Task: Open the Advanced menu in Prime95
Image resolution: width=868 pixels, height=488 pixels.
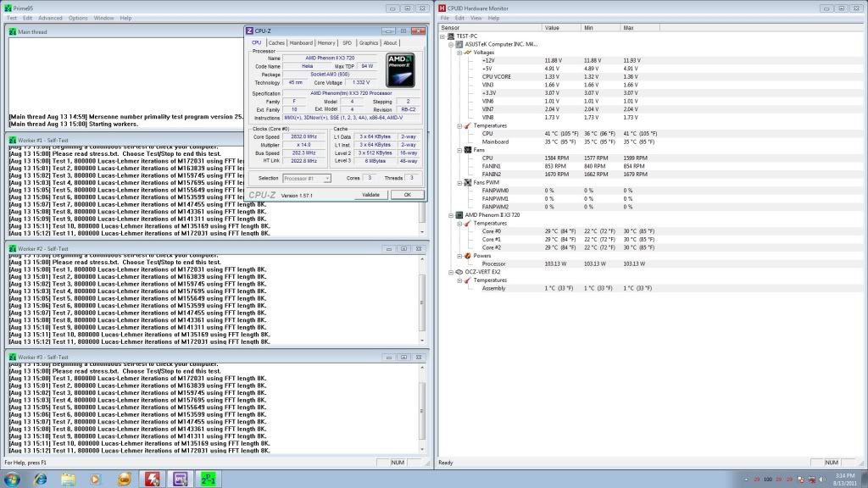Action: (50, 19)
